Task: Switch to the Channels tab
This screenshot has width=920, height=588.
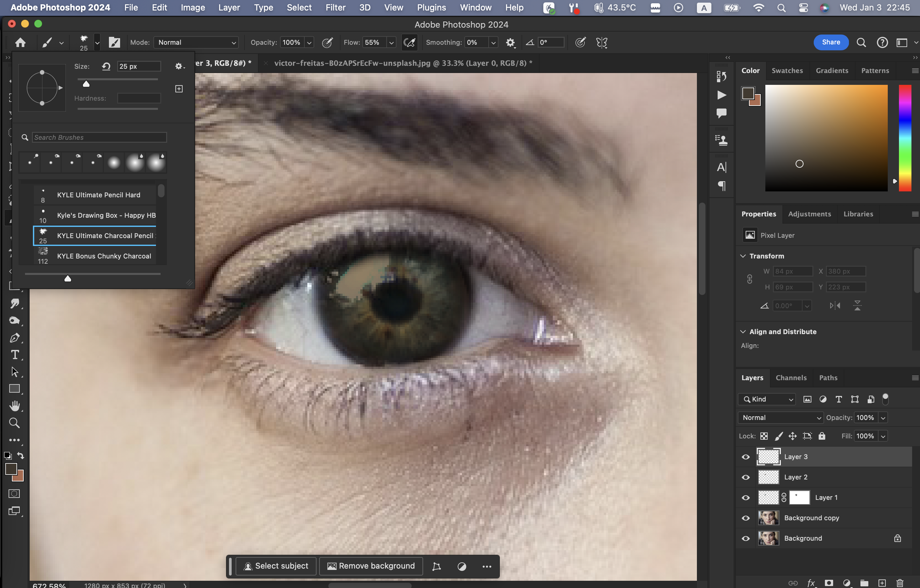Action: click(x=791, y=378)
